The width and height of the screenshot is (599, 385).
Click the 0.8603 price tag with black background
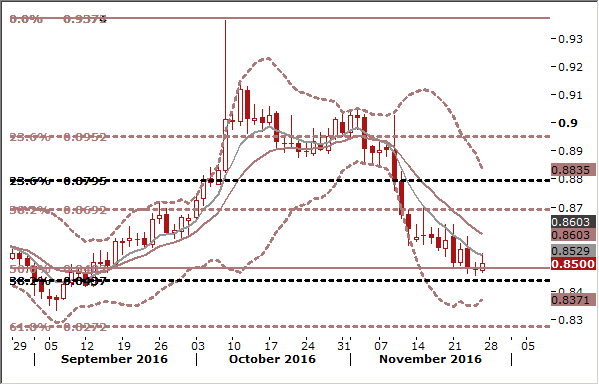click(x=573, y=222)
